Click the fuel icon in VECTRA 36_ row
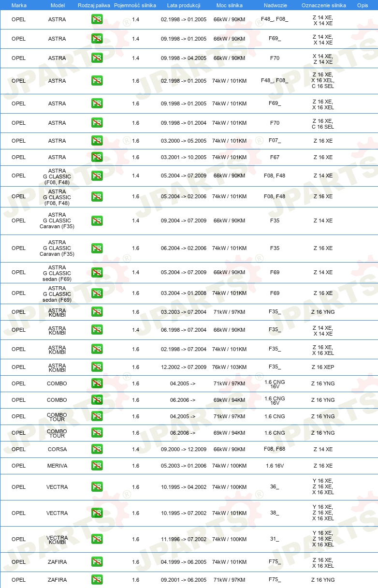 pyautogui.click(x=97, y=487)
